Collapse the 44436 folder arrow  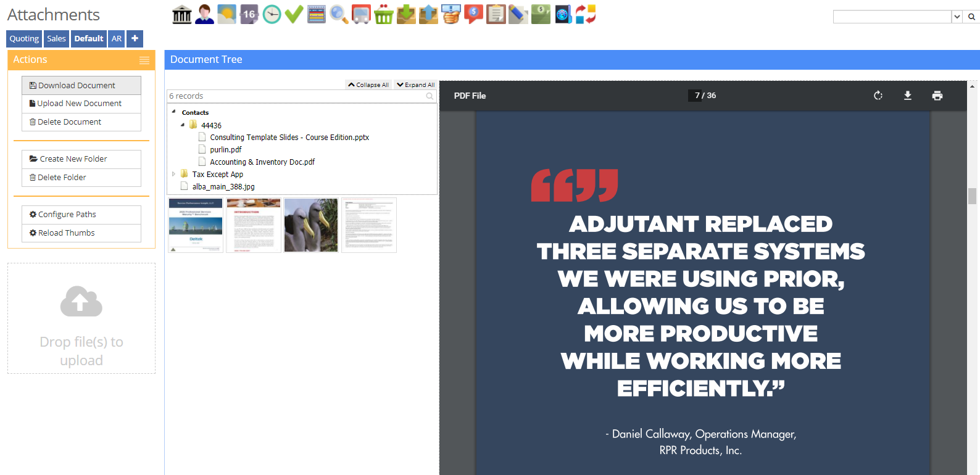[x=183, y=125]
